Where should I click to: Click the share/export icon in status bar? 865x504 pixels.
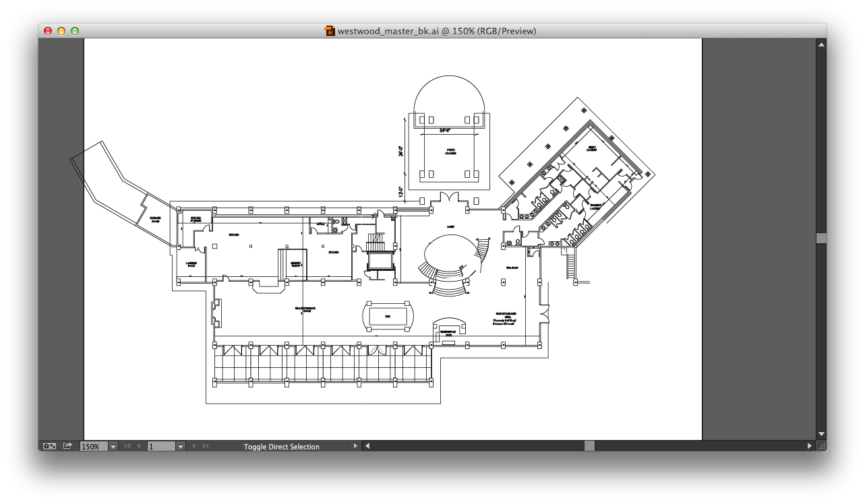coord(67,446)
